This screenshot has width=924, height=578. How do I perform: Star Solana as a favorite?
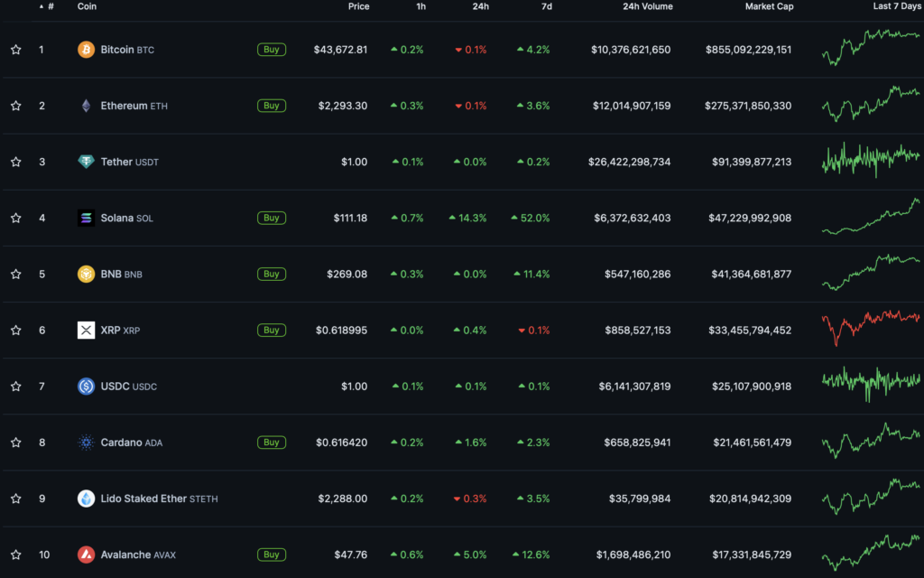(x=15, y=218)
